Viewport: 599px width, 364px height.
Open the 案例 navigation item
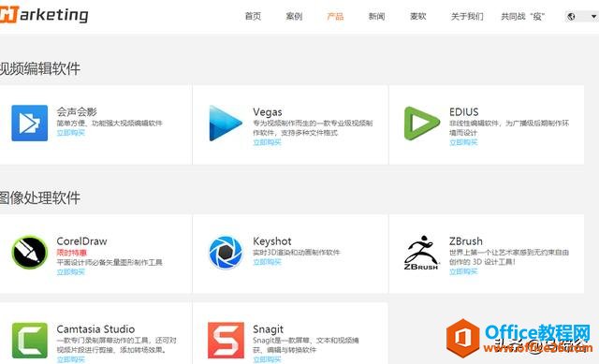[x=294, y=16]
